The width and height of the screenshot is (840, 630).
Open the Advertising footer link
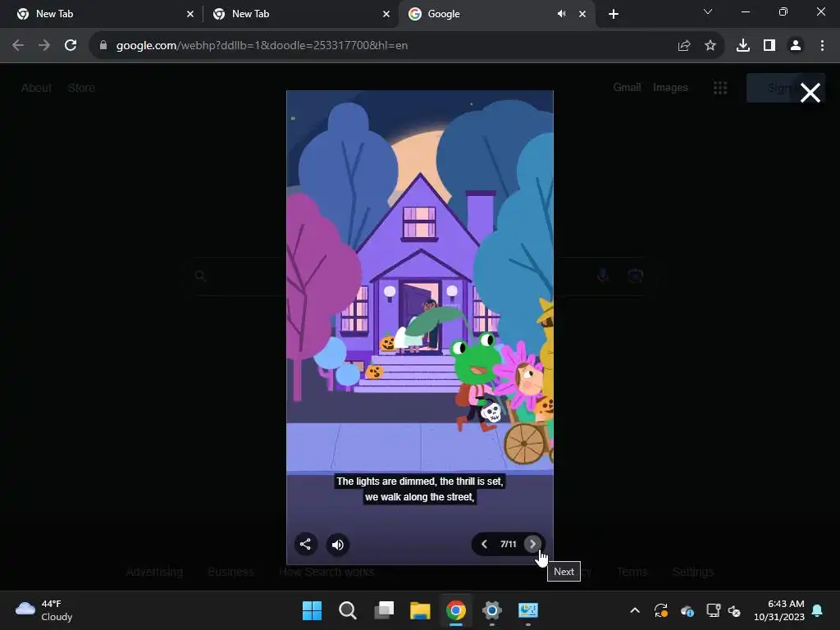[154, 572]
